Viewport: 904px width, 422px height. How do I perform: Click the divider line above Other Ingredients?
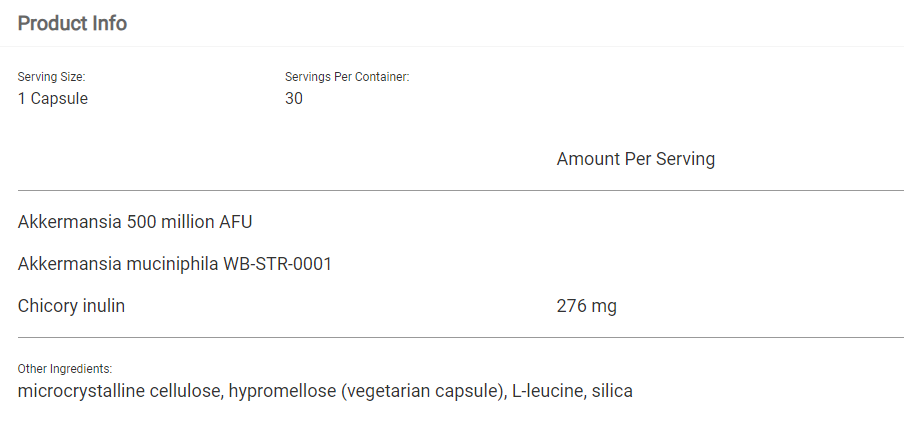click(460, 338)
